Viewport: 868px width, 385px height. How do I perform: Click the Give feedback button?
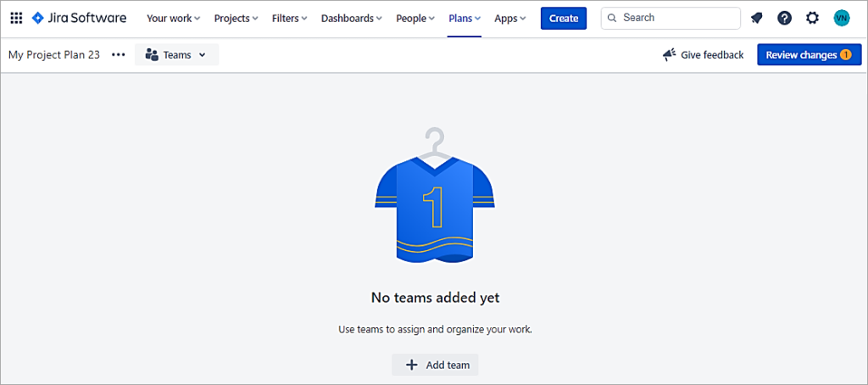pyautogui.click(x=703, y=55)
